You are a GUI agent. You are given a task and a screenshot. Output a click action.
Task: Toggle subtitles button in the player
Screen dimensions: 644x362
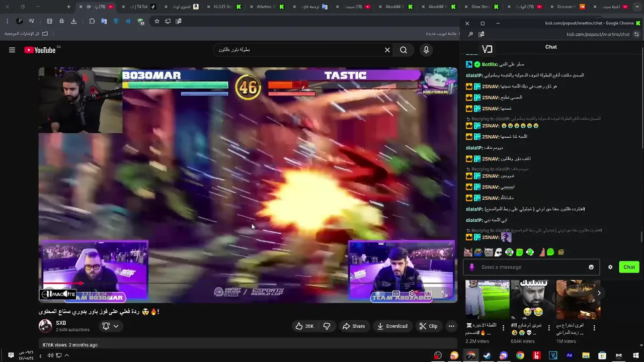tap(396, 294)
